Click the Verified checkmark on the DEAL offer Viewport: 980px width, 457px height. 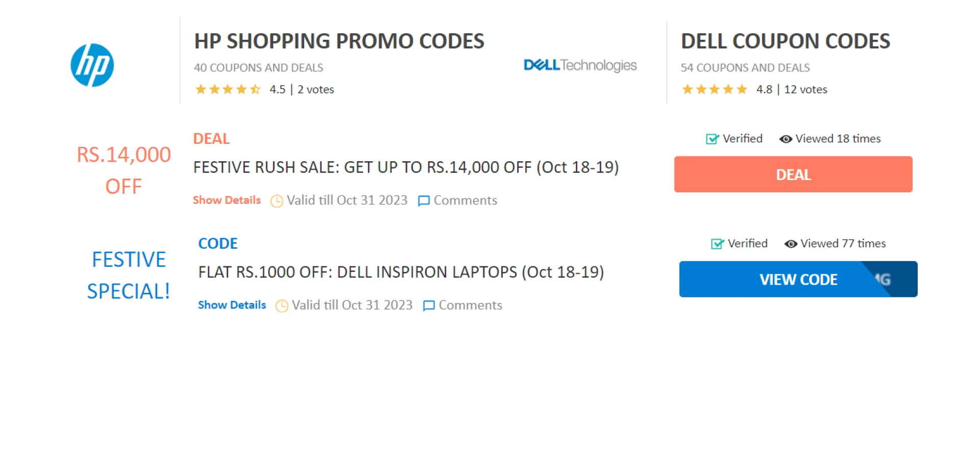tap(712, 139)
